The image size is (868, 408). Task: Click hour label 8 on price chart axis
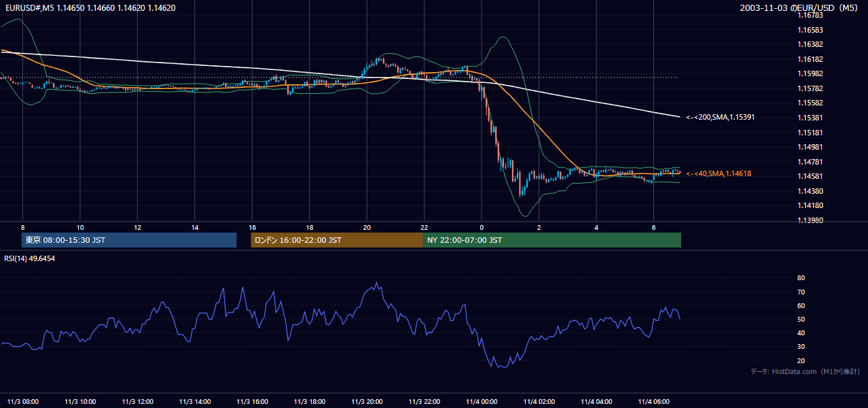pos(23,227)
